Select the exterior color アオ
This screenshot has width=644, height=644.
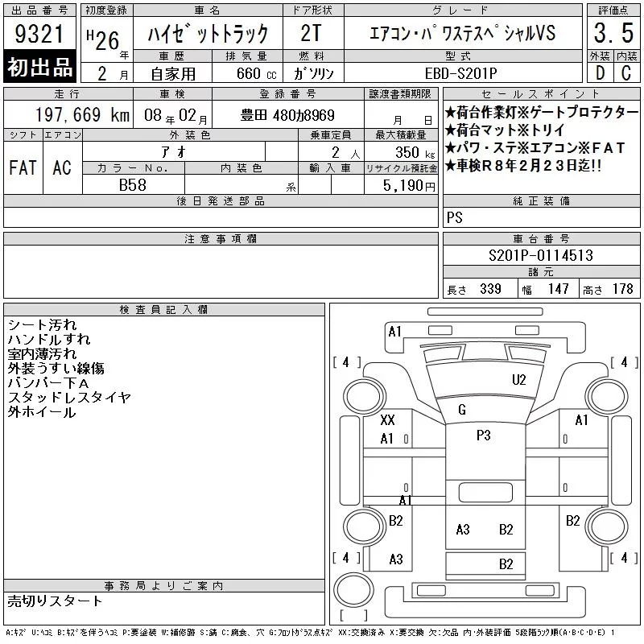pos(174,152)
